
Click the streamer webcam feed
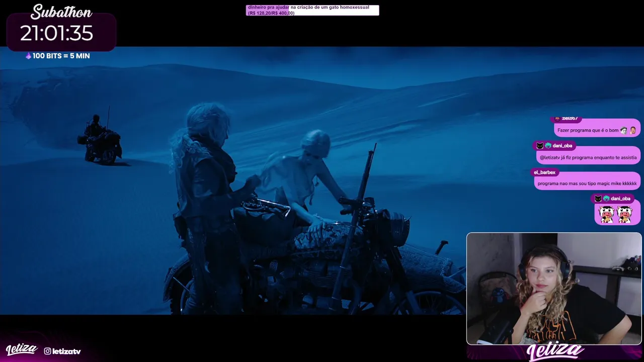[554, 289]
